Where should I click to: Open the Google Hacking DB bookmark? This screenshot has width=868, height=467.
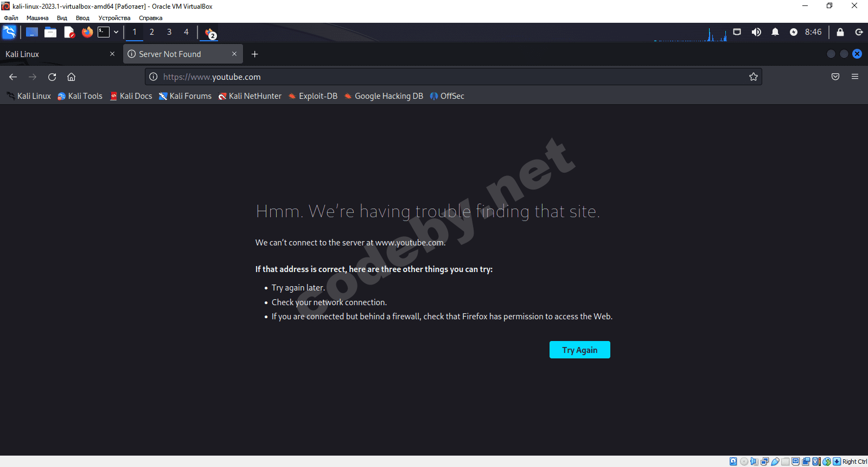(x=384, y=96)
